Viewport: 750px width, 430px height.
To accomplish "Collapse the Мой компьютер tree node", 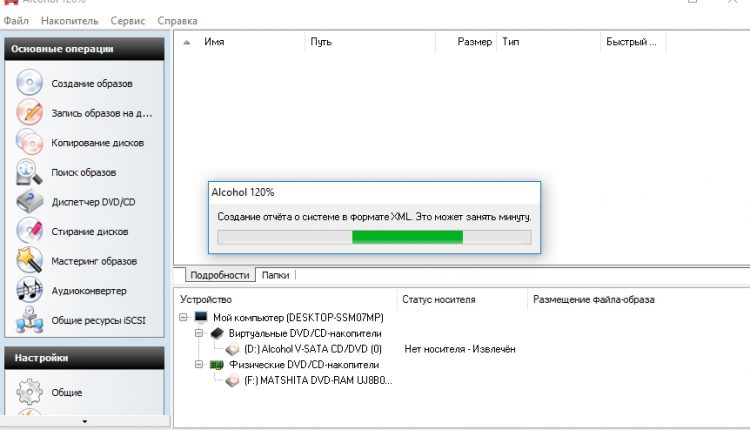I will 183,317.
